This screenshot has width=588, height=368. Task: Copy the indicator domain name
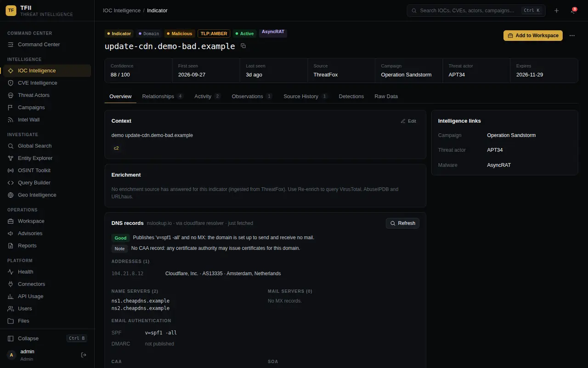click(243, 46)
